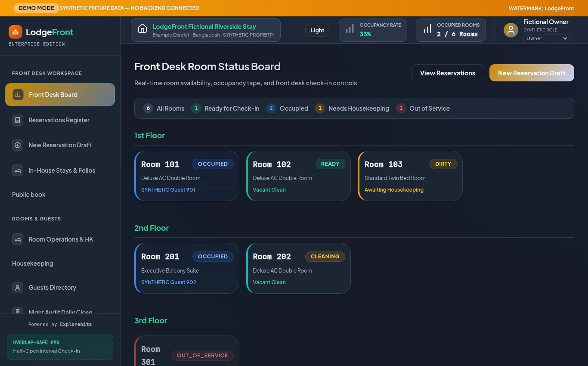
Task: Click the OVERLAP-SAFE PMS info box
Action: pos(60,347)
